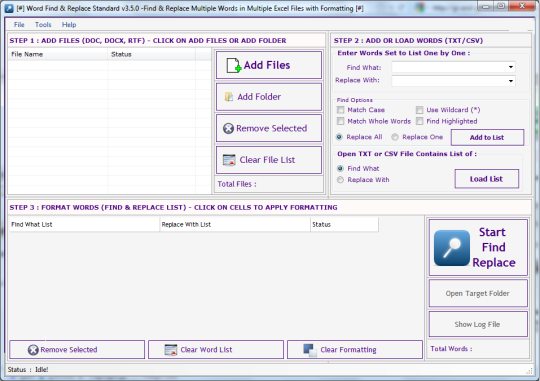Click the Show Log File button
This screenshot has height=381, width=540.
coord(478,324)
